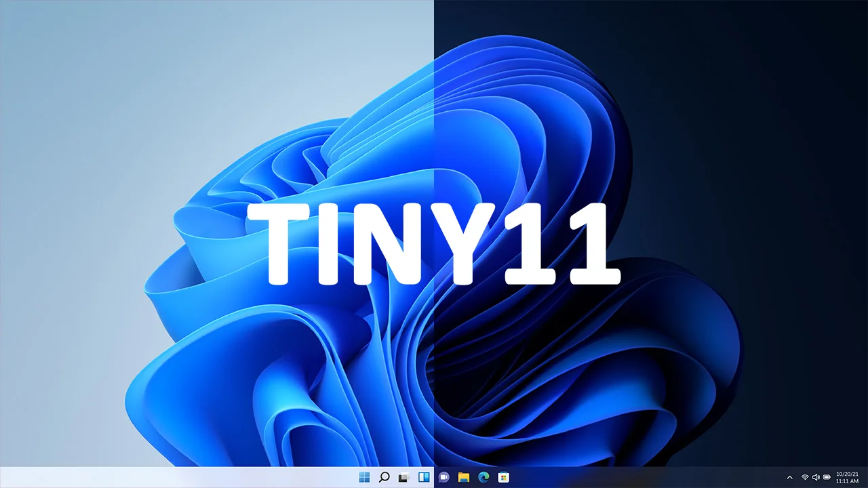
Task: Show hidden system tray icons
Action: coord(789,477)
